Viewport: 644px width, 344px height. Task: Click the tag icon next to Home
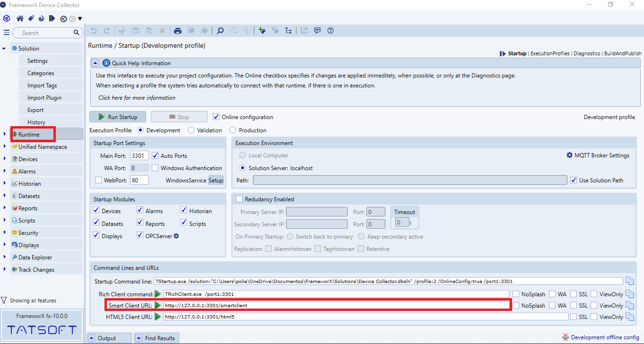click(31, 18)
